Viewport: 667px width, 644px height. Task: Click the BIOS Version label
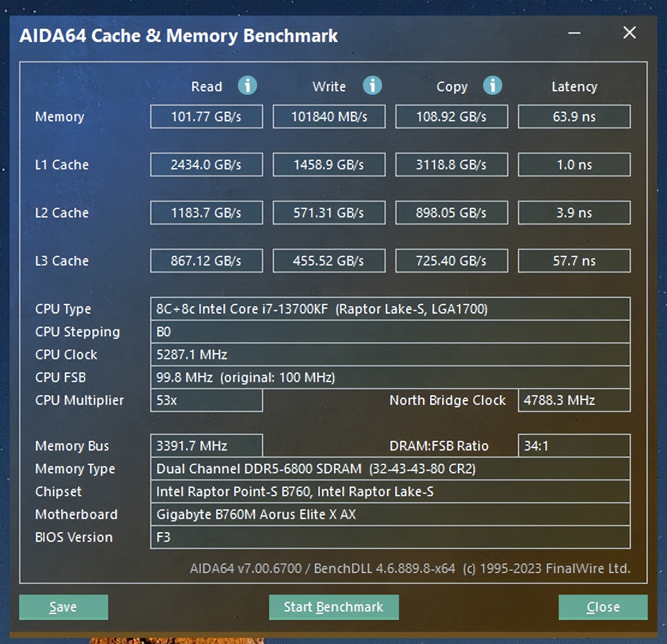pyautogui.click(x=73, y=538)
